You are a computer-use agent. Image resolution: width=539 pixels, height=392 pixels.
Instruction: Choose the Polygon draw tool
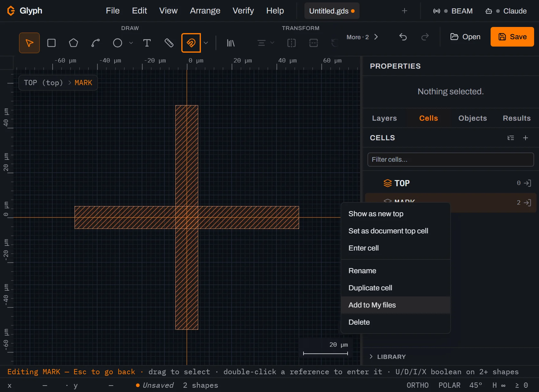[x=73, y=43]
